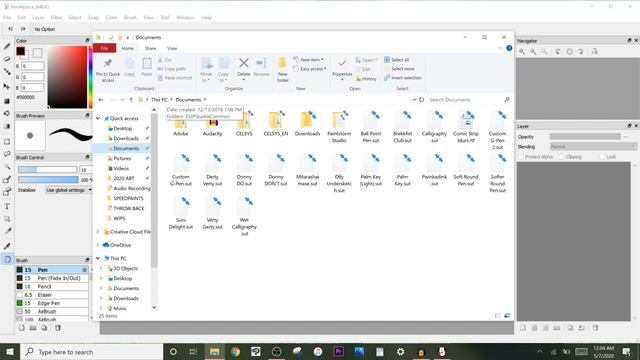Click Pin to Quick access button

(108, 71)
